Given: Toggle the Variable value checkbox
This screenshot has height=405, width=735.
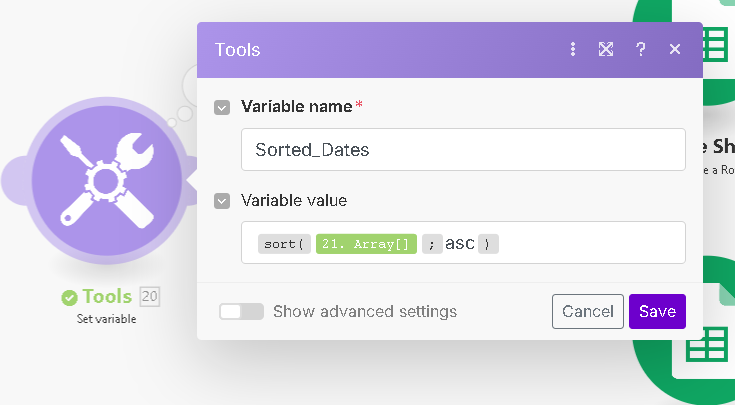Looking at the screenshot, I should (222, 200).
